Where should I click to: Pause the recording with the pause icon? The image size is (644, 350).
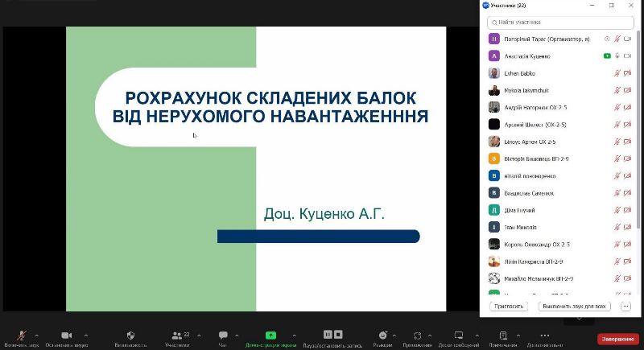point(328,335)
